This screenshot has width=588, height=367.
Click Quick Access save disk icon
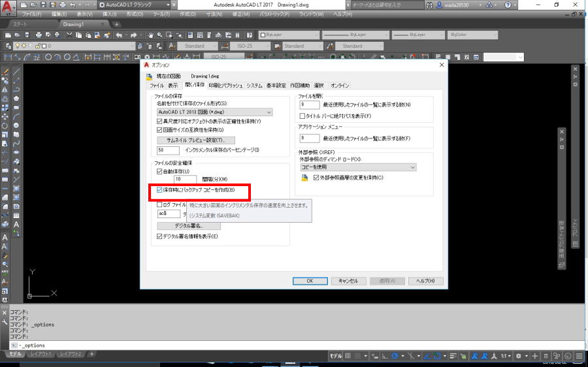[42, 5]
